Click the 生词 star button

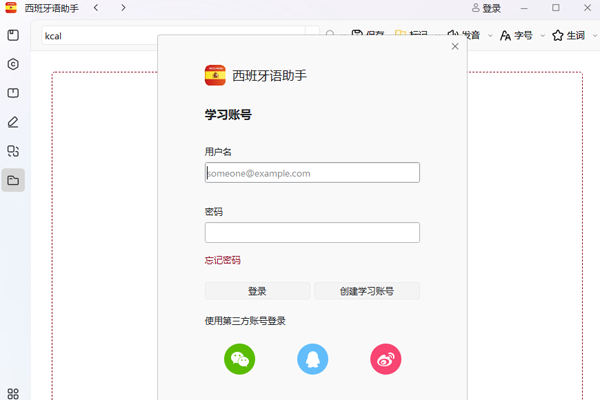click(568, 36)
